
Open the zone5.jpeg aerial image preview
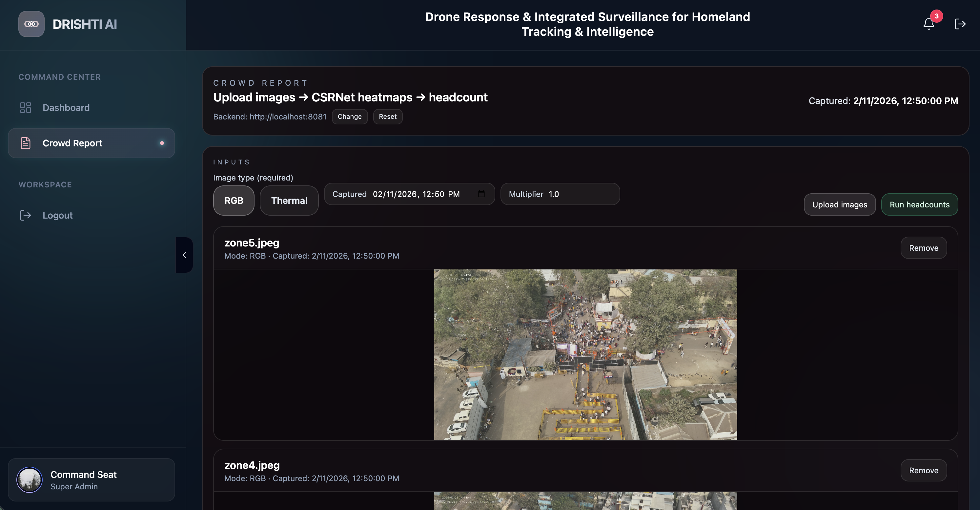point(585,355)
